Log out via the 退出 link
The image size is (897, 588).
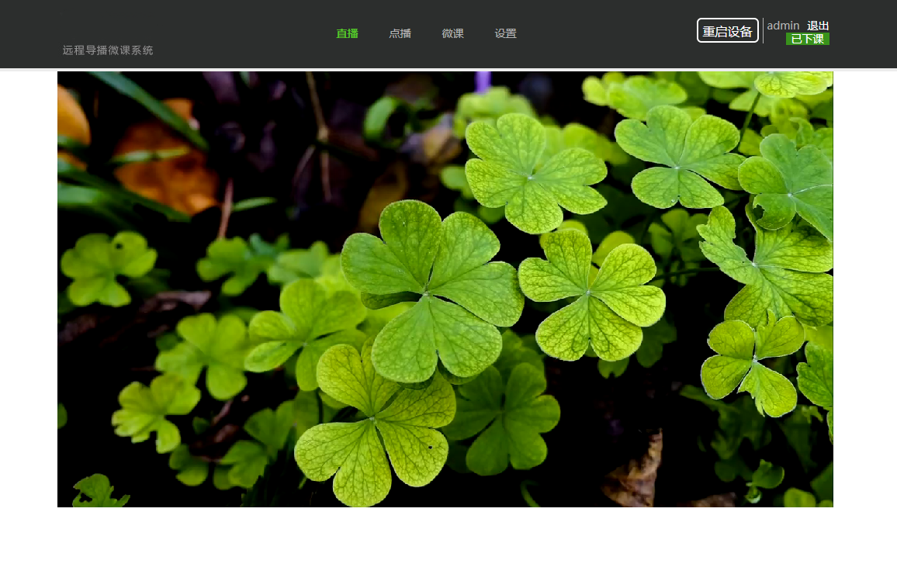click(818, 26)
